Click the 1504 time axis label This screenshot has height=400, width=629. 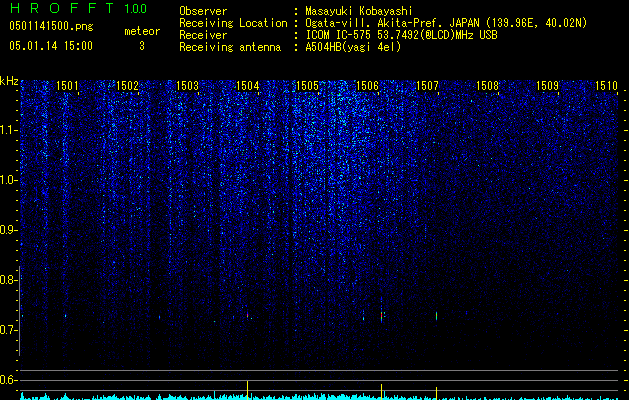click(248, 86)
